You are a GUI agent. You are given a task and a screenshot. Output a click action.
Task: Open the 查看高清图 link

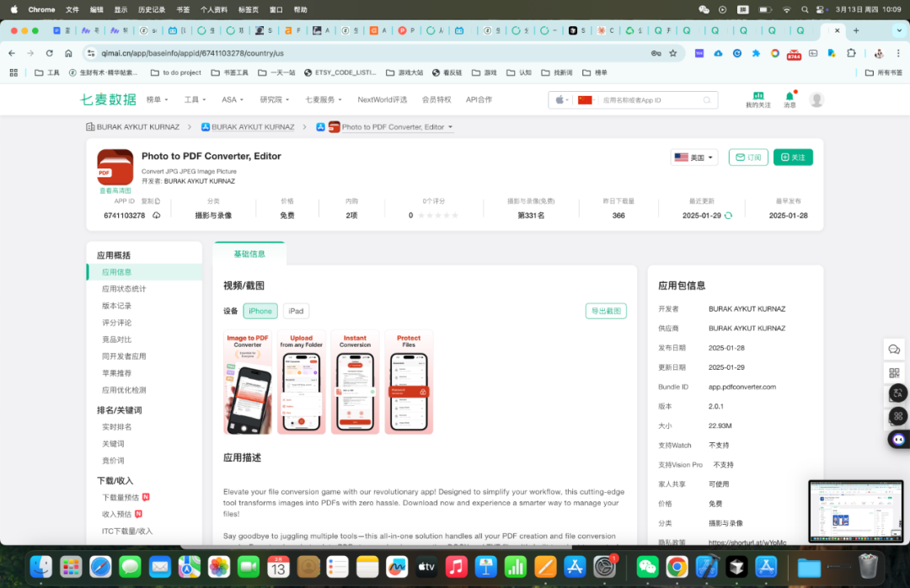tap(115, 190)
